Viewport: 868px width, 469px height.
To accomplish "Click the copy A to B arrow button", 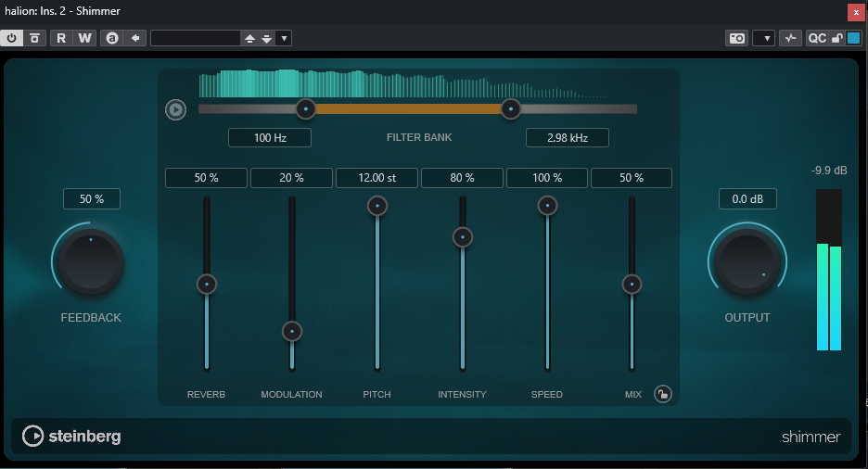I will pos(135,38).
